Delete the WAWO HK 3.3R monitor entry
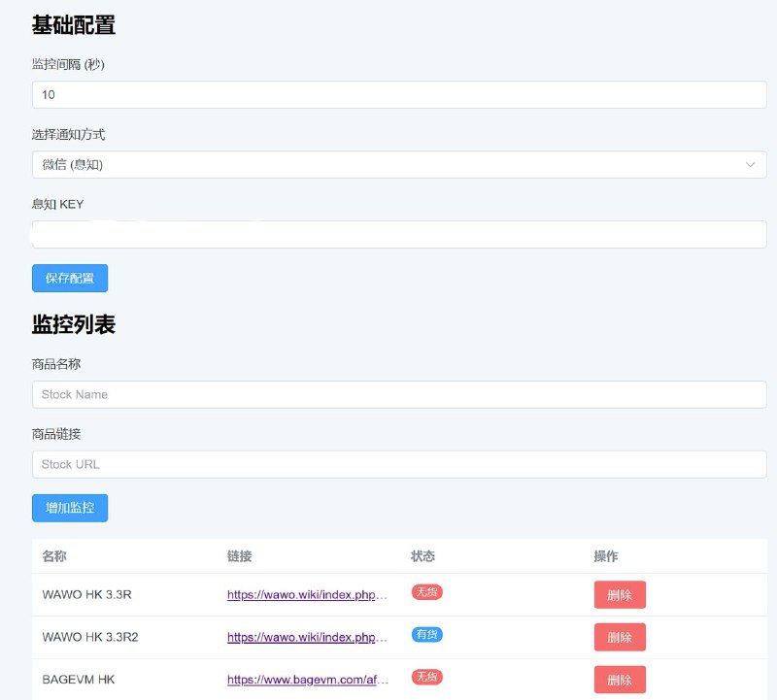 click(620, 594)
